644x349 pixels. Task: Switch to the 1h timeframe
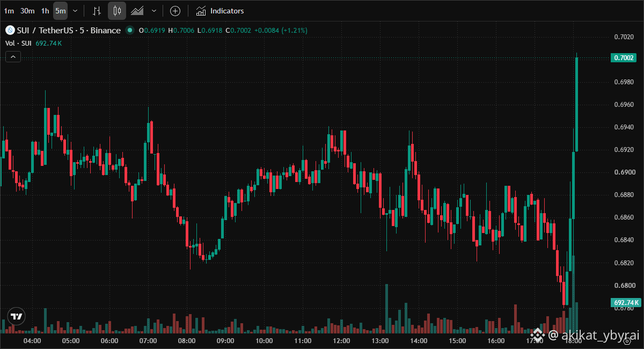[x=45, y=11]
